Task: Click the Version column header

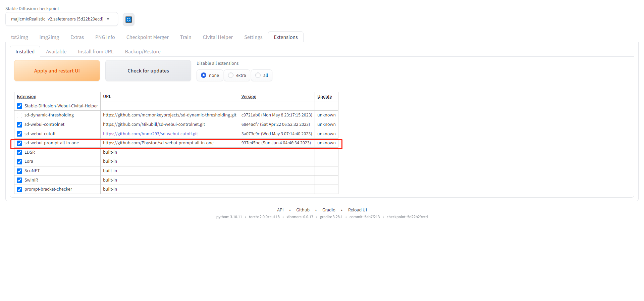Action: point(249,97)
